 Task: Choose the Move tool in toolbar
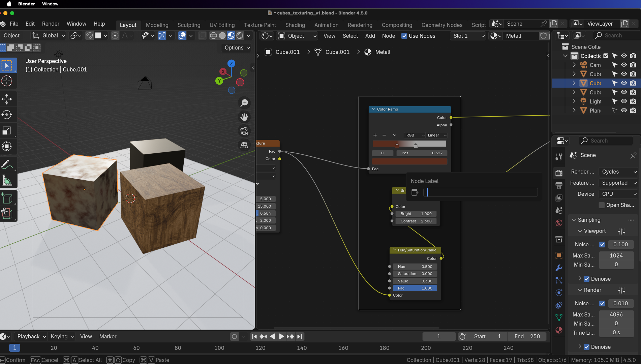point(7,99)
